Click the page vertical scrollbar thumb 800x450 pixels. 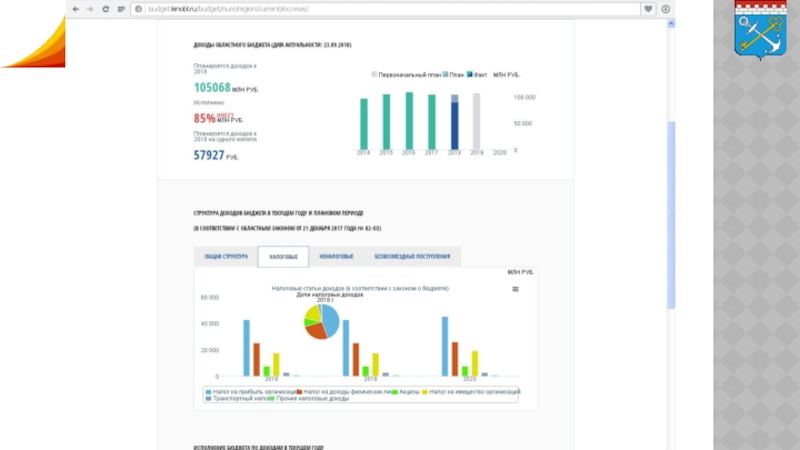point(671,214)
